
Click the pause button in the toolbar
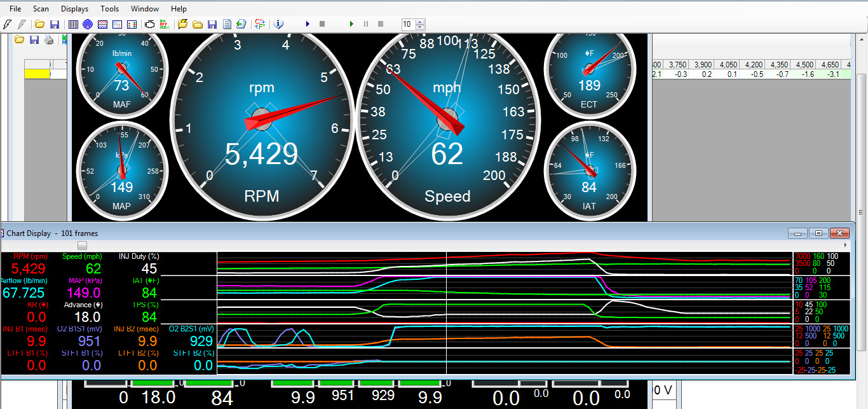click(366, 24)
